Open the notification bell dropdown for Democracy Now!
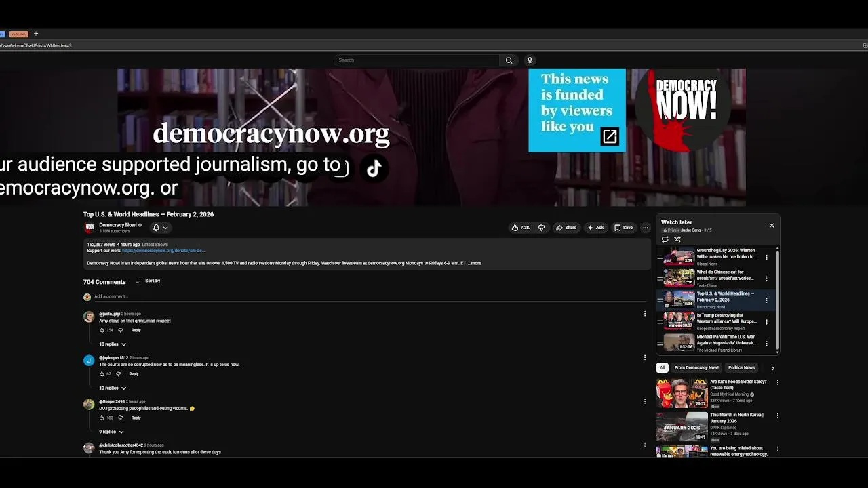Viewport: 868px width, 488px height. pyautogui.click(x=160, y=228)
